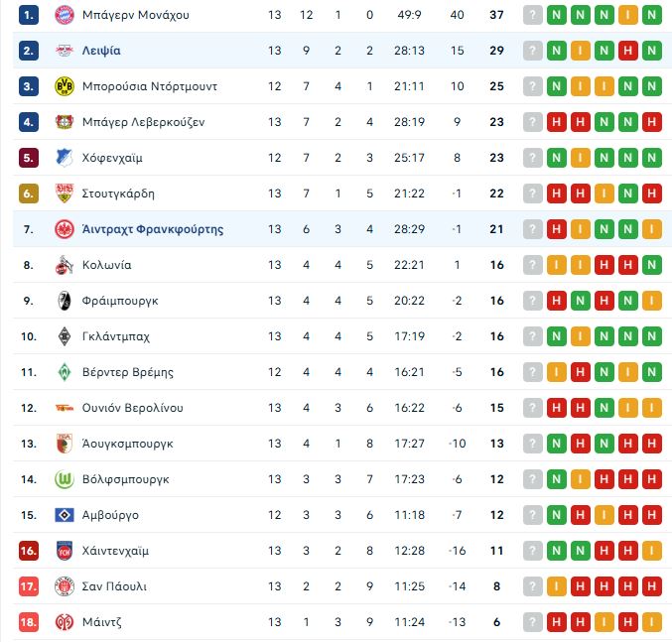Click the St. Pauli club logo
Image resolution: width=672 pixels, height=642 pixels.
click(x=64, y=586)
